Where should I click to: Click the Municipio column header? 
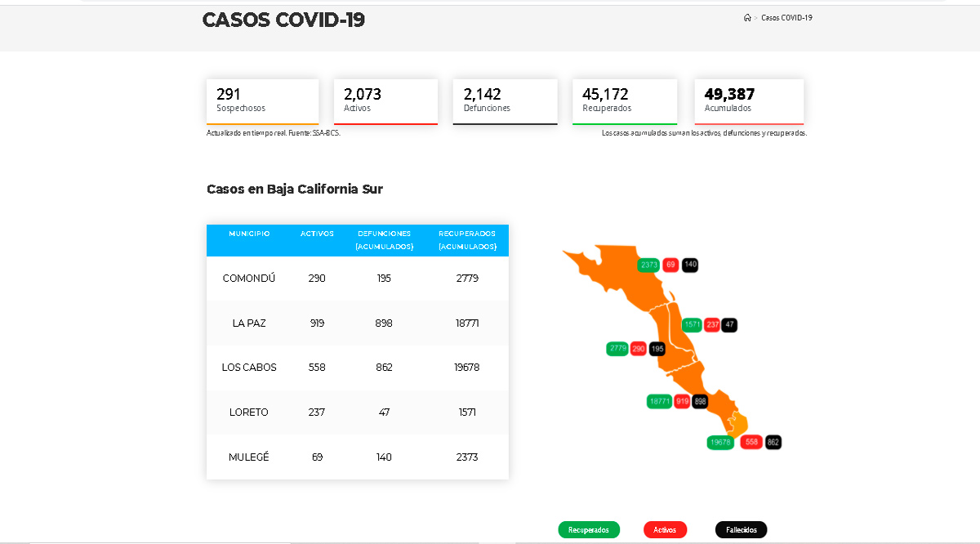[249, 234]
